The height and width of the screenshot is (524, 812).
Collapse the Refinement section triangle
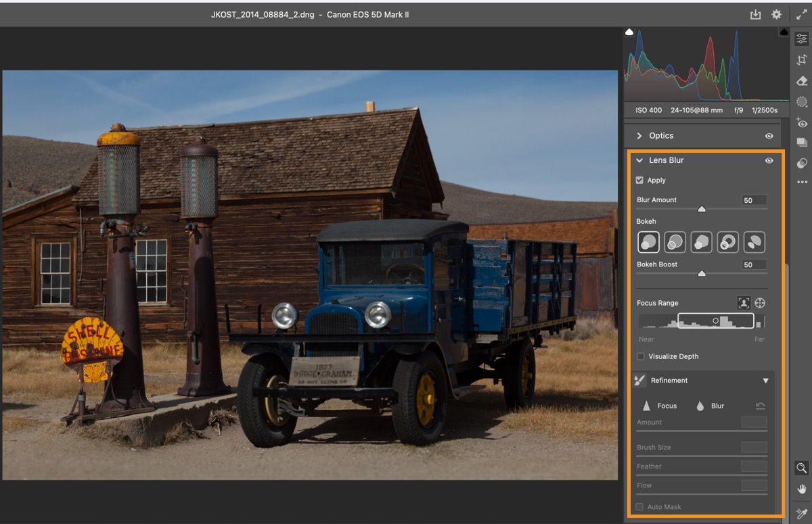[765, 381]
